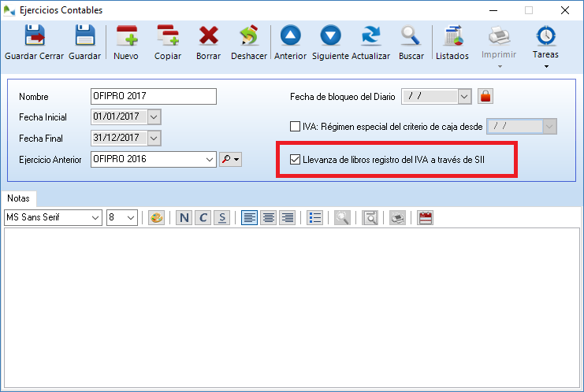The height and width of the screenshot is (392, 584).
Task: Click the Nombre field containing OFIPRO 2017
Action: 154,96
